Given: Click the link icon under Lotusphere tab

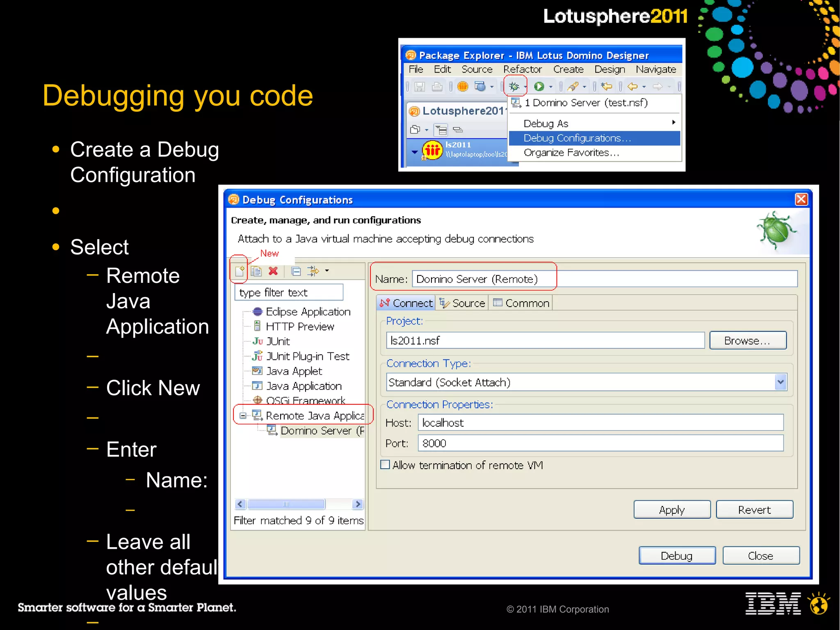Looking at the screenshot, I should 458,130.
